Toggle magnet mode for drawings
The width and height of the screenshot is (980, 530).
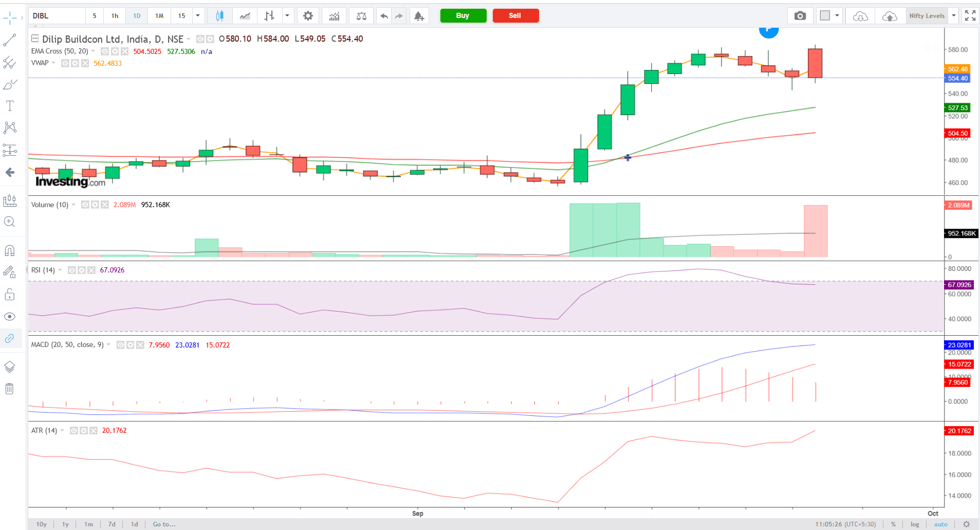(10, 250)
